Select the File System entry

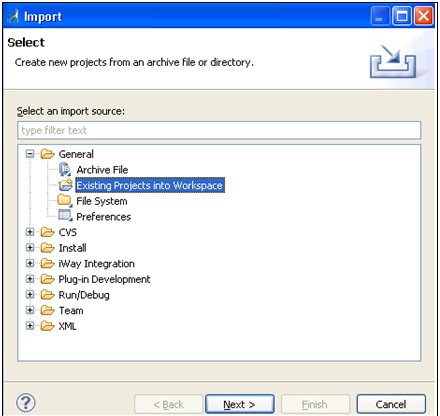pyautogui.click(x=102, y=201)
